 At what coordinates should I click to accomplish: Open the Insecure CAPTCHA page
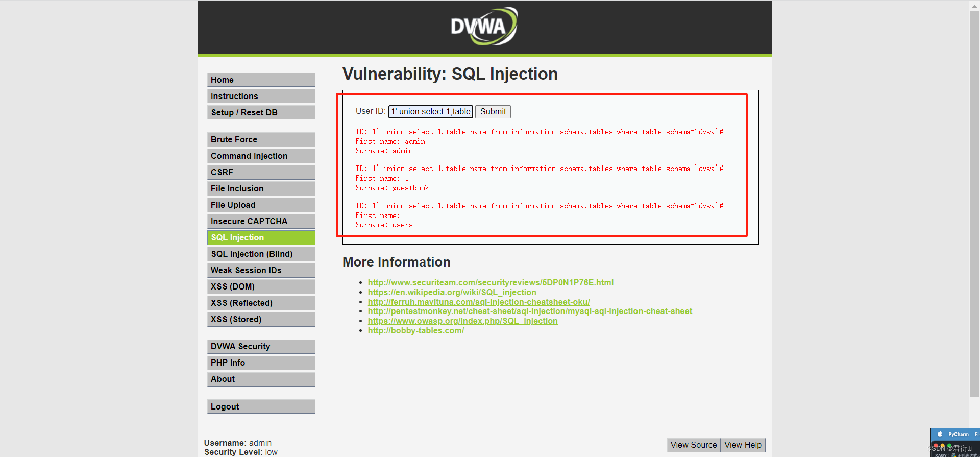pyautogui.click(x=261, y=221)
